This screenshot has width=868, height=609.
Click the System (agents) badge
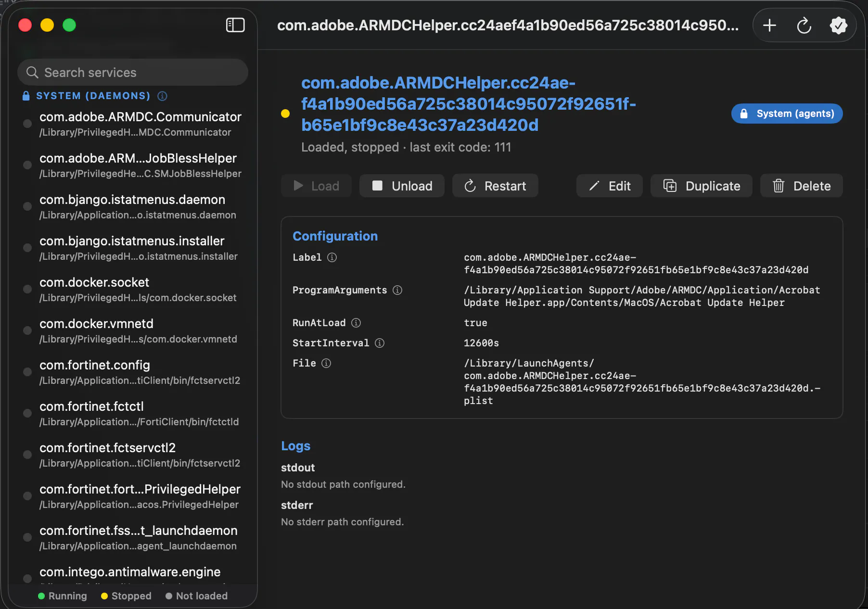click(787, 114)
